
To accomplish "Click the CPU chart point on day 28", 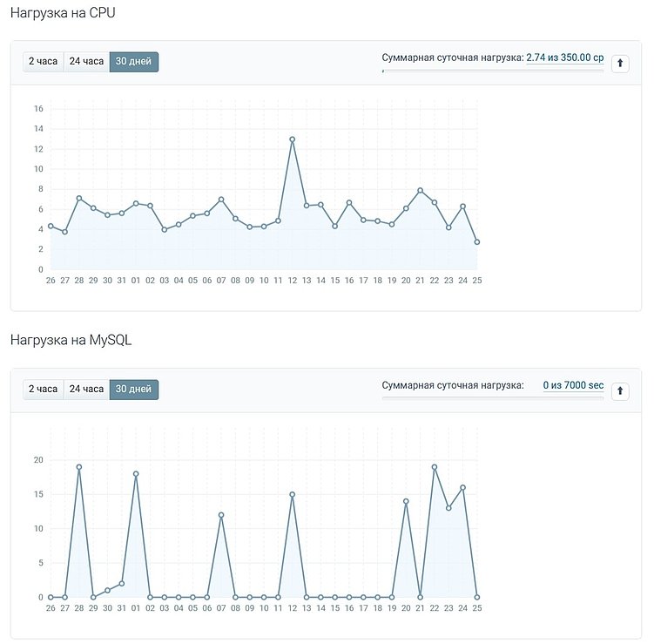I will (79, 198).
